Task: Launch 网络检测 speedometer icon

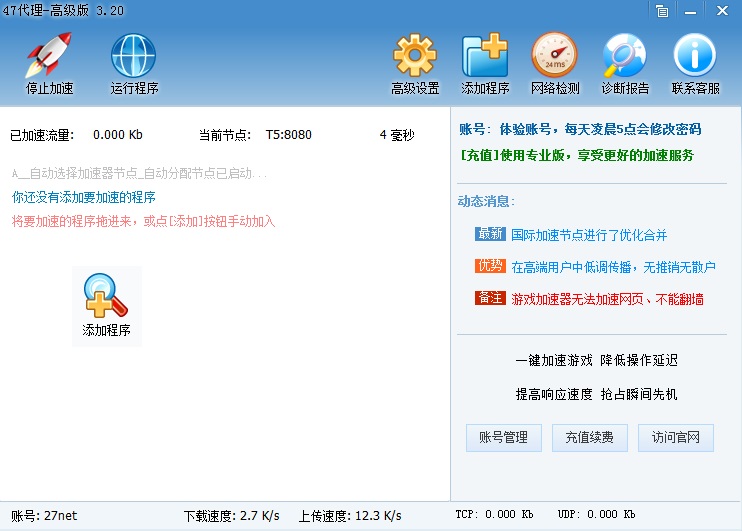Action: click(x=555, y=58)
